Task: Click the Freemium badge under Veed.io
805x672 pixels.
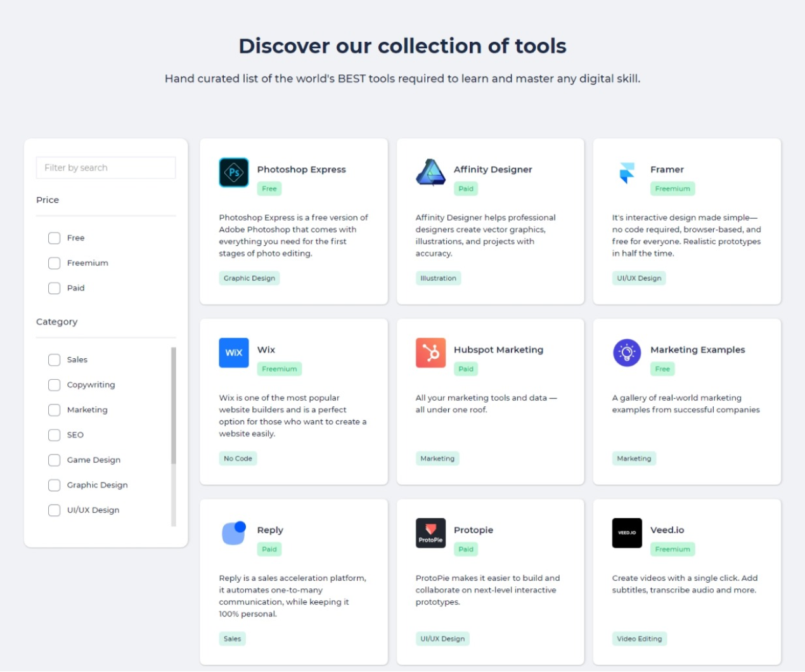Action: click(x=673, y=550)
